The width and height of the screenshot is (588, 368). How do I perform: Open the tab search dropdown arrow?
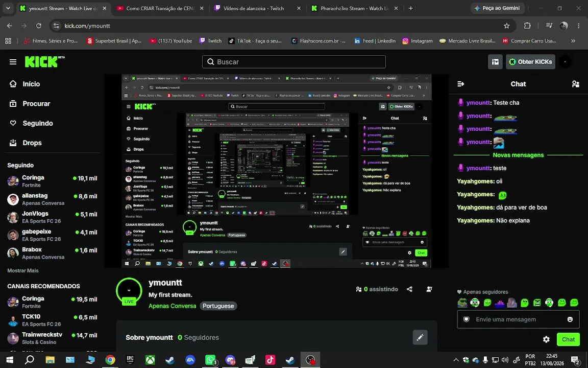coord(8,8)
